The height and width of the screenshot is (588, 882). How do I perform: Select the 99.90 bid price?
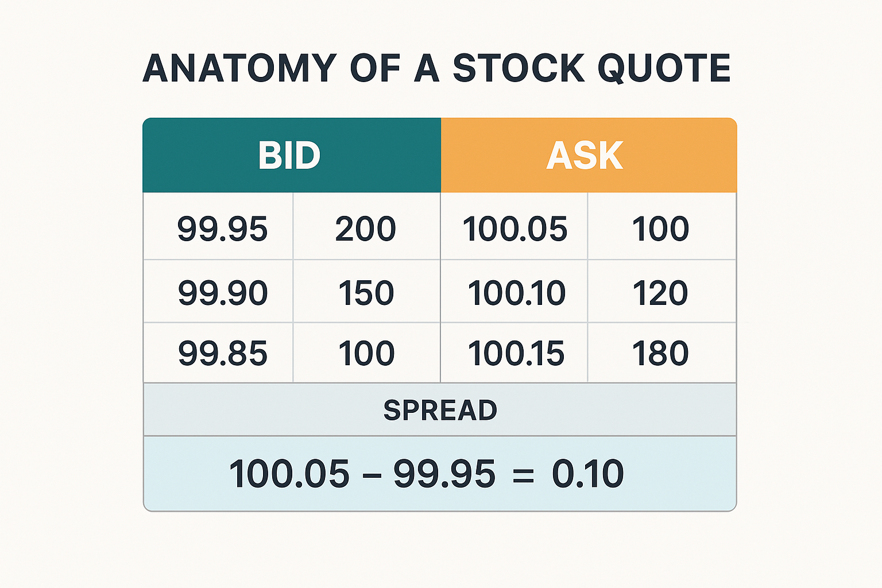[x=222, y=293]
